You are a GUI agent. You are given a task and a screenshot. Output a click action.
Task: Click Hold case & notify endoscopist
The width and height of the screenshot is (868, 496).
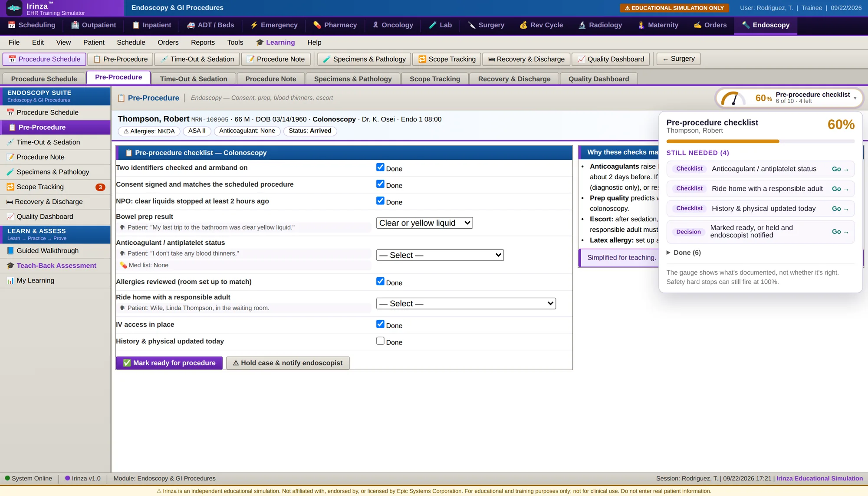point(288,363)
